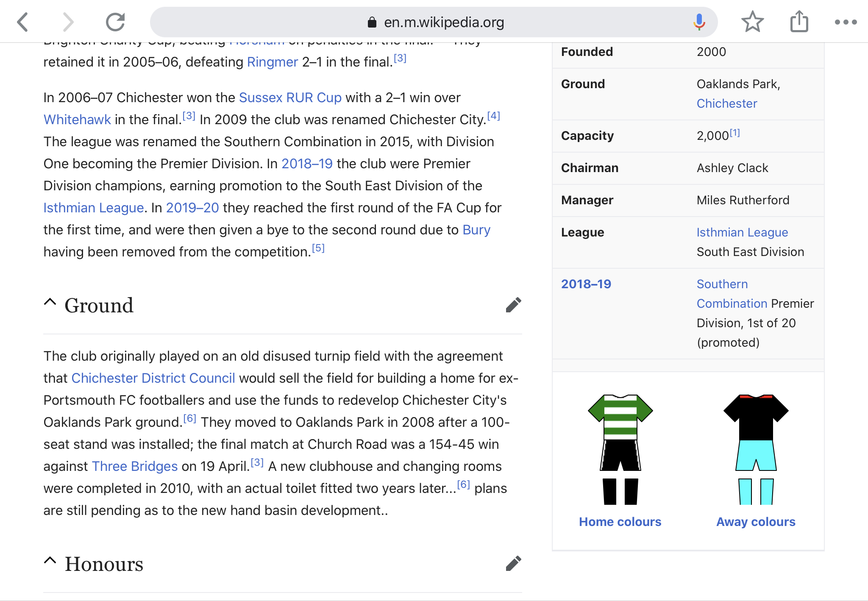This screenshot has width=868, height=601.
Task: Open citation [6] after 'two years later'
Action: tap(463, 484)
